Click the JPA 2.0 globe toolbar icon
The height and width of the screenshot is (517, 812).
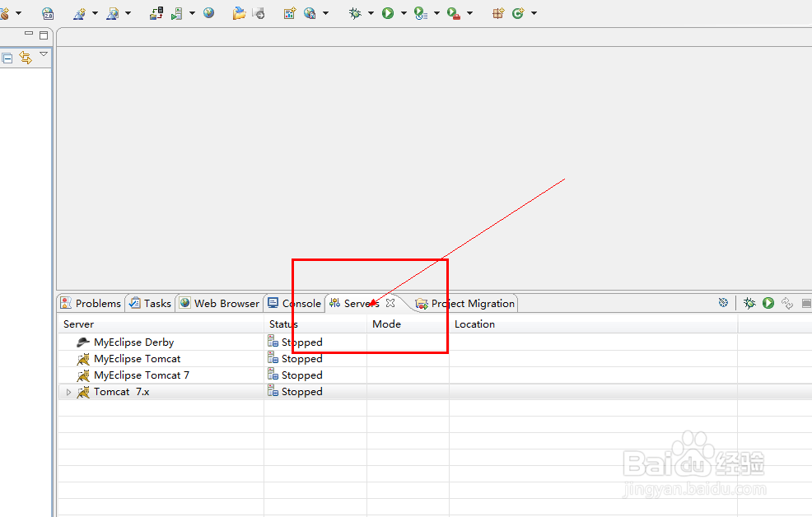[48, 13]
